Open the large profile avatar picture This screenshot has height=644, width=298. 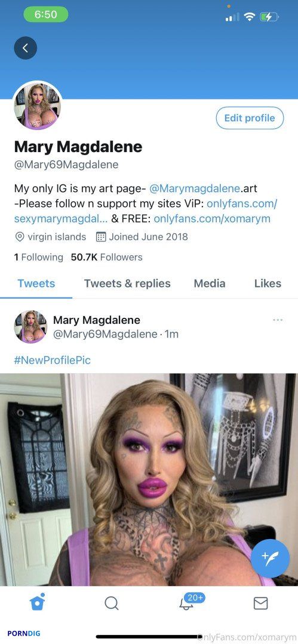click(38, 105)
